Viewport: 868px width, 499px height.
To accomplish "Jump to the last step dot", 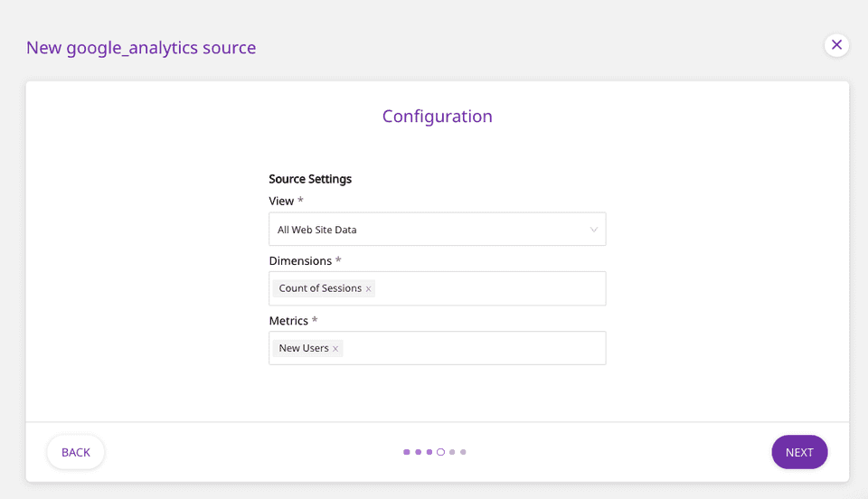I will click(x=463, y=452).
